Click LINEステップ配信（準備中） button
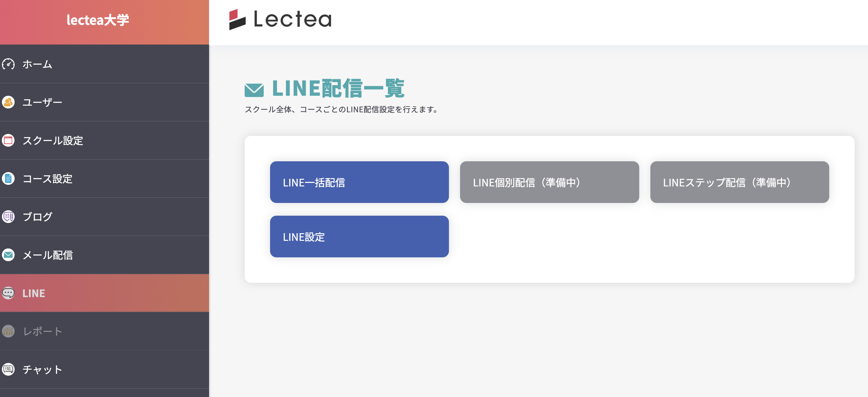Viewport: 868px width, 397px height. 739,182
